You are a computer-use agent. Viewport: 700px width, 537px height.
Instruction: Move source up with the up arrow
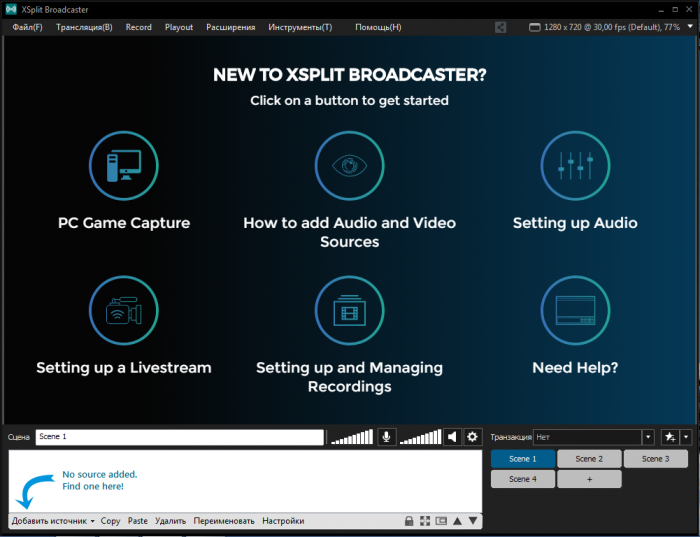[x=457, y=521]
